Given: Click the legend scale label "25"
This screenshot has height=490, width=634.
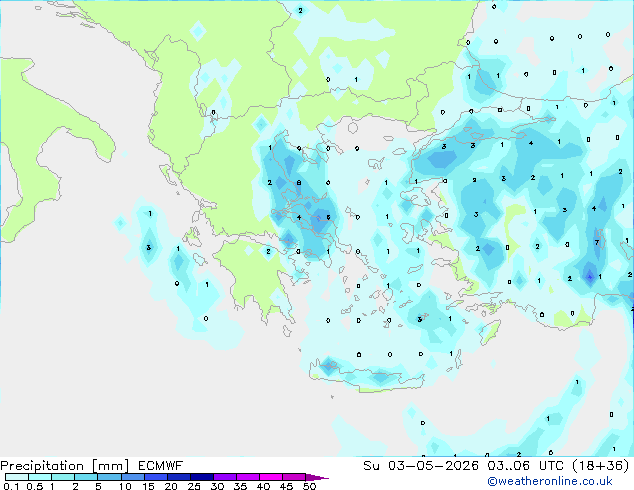Looking at the screenshot, I should [194, 486].
